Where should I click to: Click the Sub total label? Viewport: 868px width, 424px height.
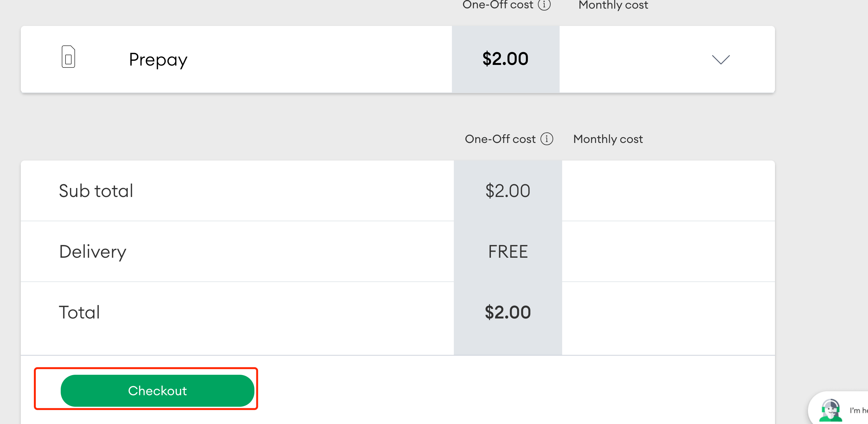(96, 191)
